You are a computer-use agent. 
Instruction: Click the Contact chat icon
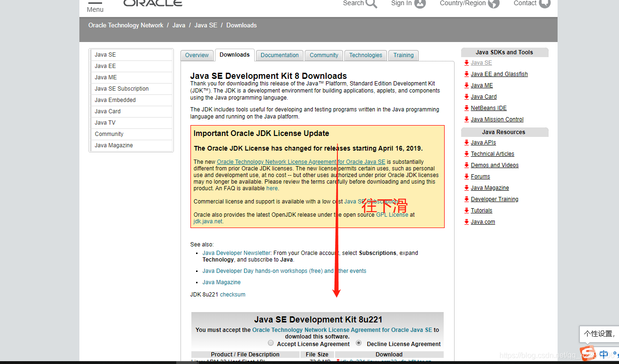(545, 4)
